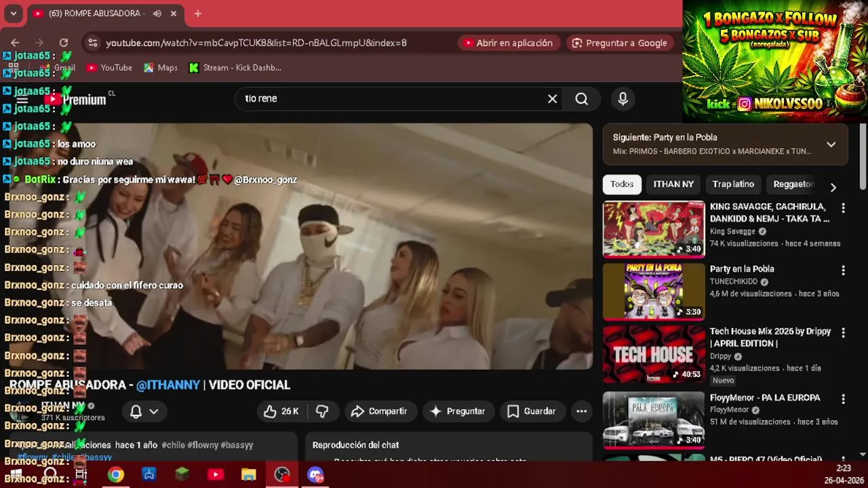The height and width of the screenshot is (488, 868).
Task: Mute the tab via speaker icon
Action: (x=157, y=14)
